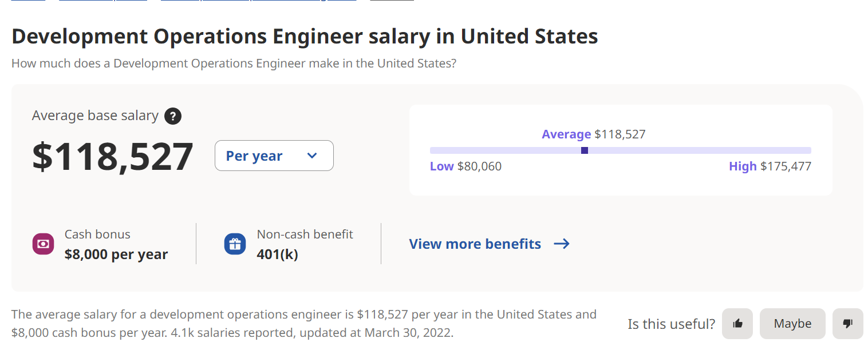Viewport: 868px width, 350px height.
Task: Click the High $175,477 salary label
Action: (770, 166)
